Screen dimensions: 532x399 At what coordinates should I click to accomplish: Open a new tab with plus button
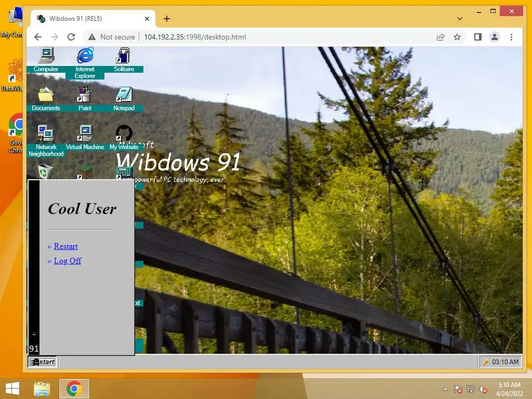[167, 19]
